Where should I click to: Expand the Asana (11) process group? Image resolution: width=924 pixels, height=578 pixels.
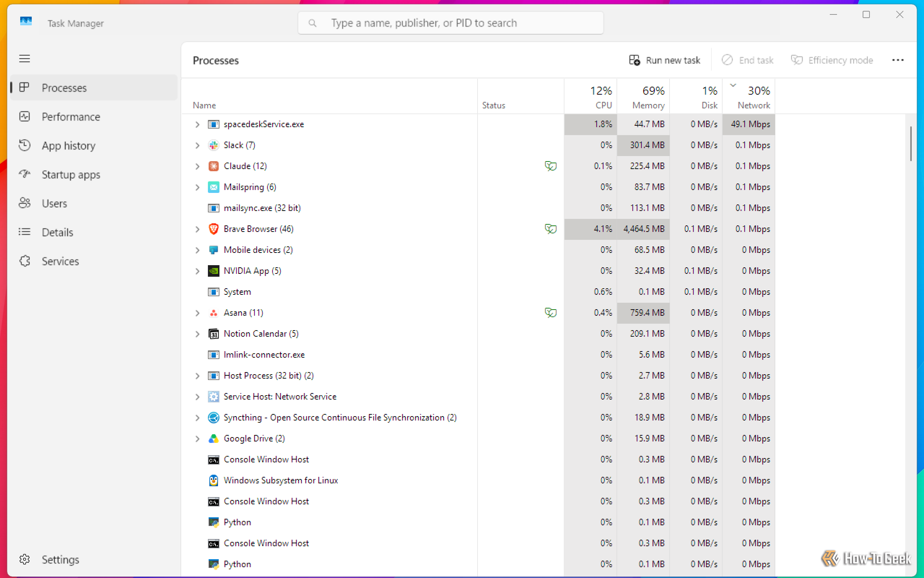tap(197, 314)
